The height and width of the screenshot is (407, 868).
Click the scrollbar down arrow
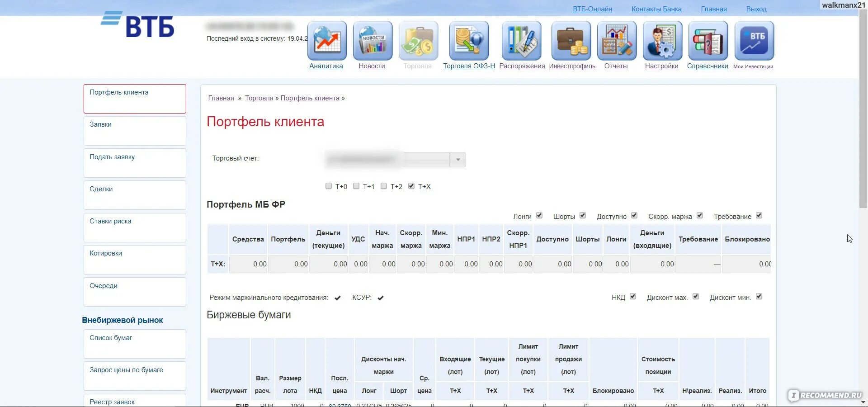point(863,402)
